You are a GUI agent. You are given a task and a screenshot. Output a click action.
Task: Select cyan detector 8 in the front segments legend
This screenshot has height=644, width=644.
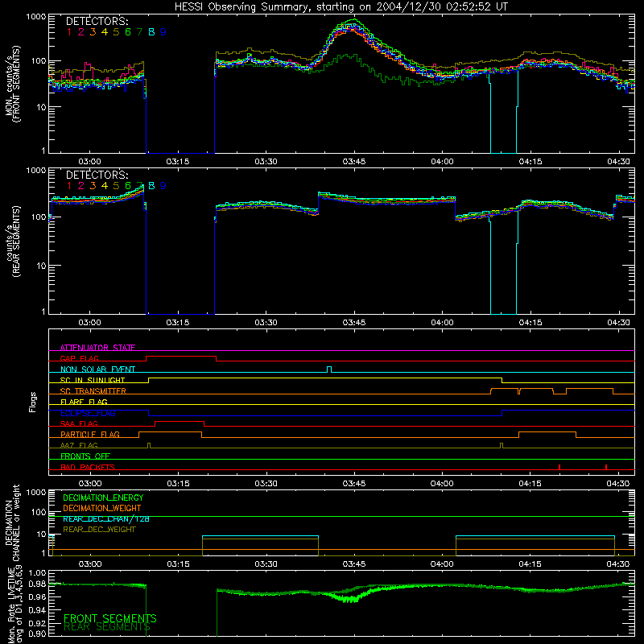click(x=151, y=32)
